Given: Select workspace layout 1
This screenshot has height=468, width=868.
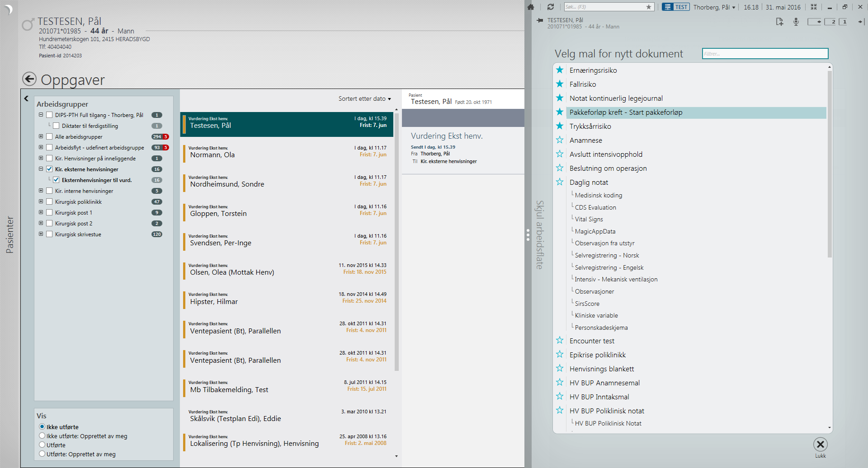Looking at the screenshot, I should pyautogui.click(x=843, y=22).
